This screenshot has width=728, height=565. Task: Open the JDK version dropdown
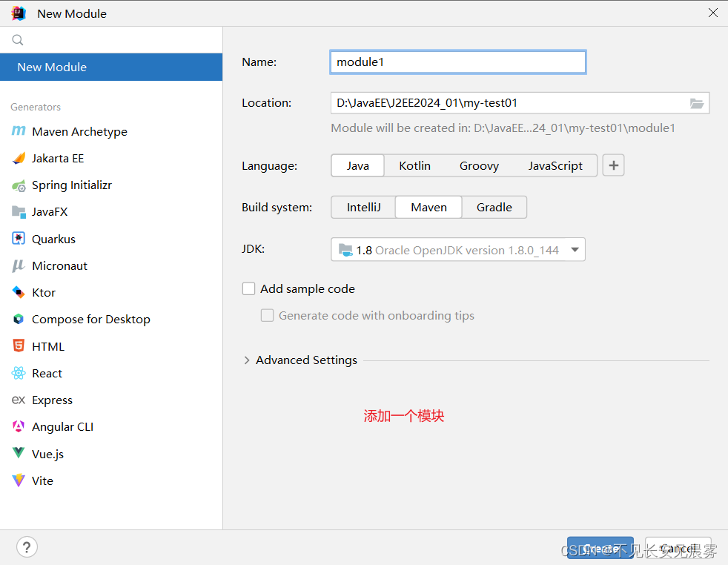tap(458, 250)
